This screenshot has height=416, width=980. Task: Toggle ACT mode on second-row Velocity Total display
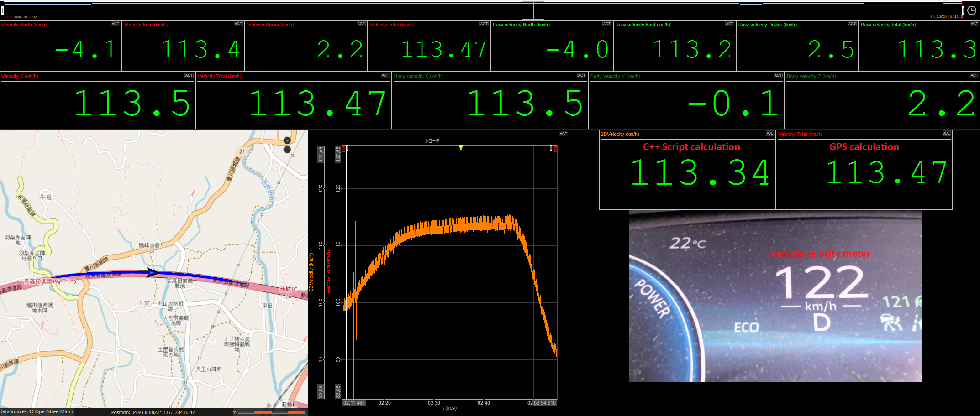(385, 76)
